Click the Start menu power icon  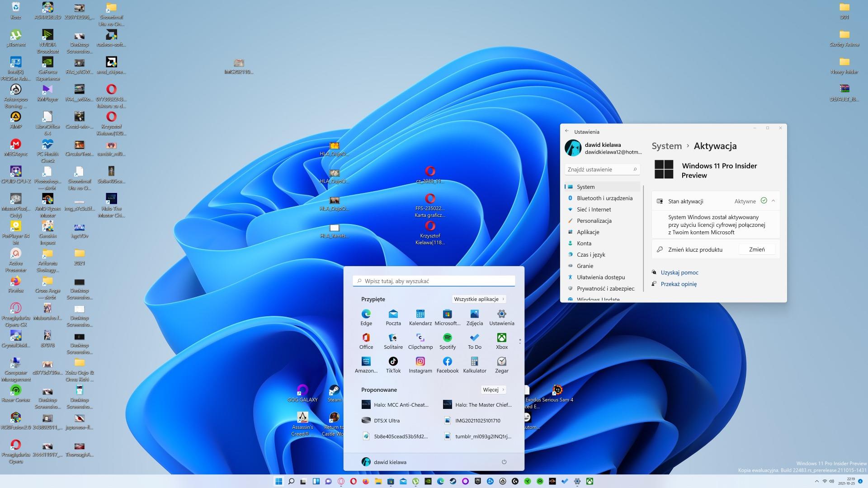(504, 462)
